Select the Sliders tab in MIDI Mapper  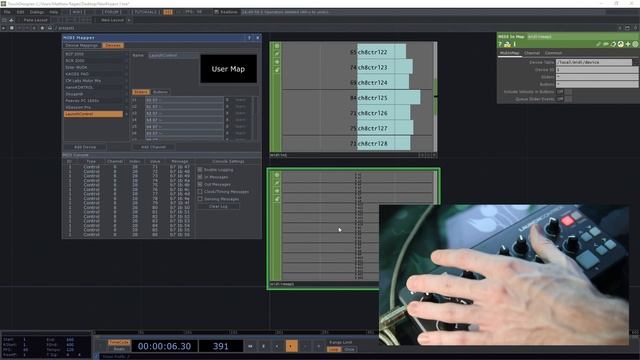[141, 92]
